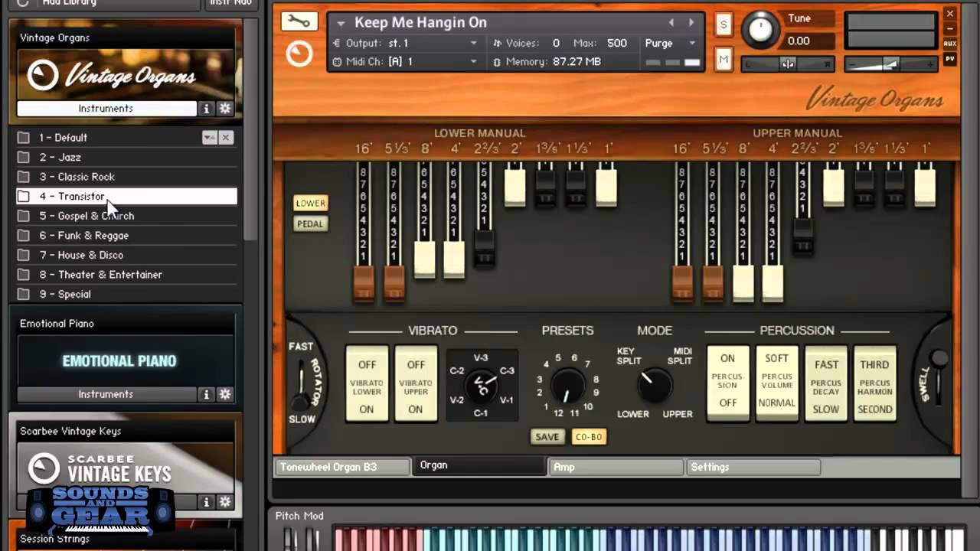Click the orange C0-B0 key range button
The image size is (980, 551).
[589, 437]
